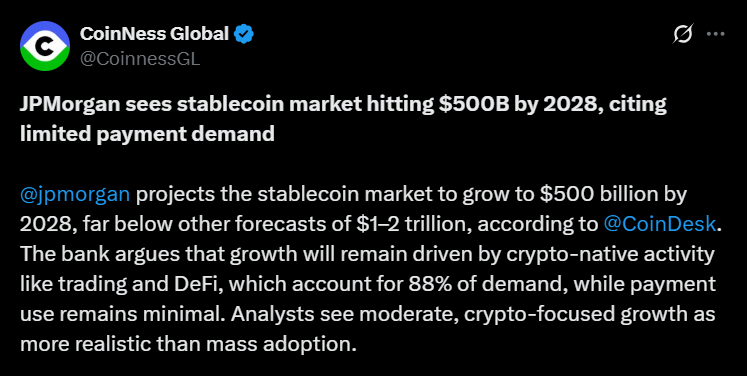Click the blue verified checkmark badge
747x376 pixels.
[244, 34]
